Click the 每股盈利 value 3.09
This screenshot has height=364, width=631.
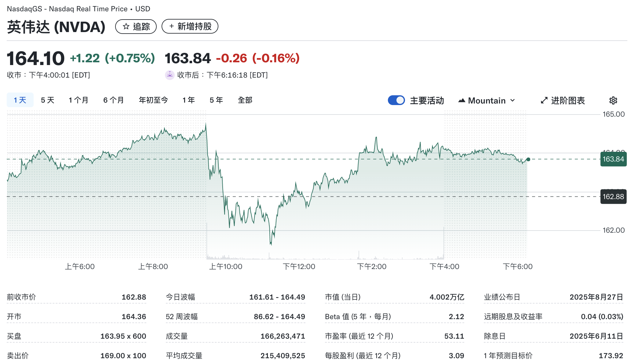[456, 356]
